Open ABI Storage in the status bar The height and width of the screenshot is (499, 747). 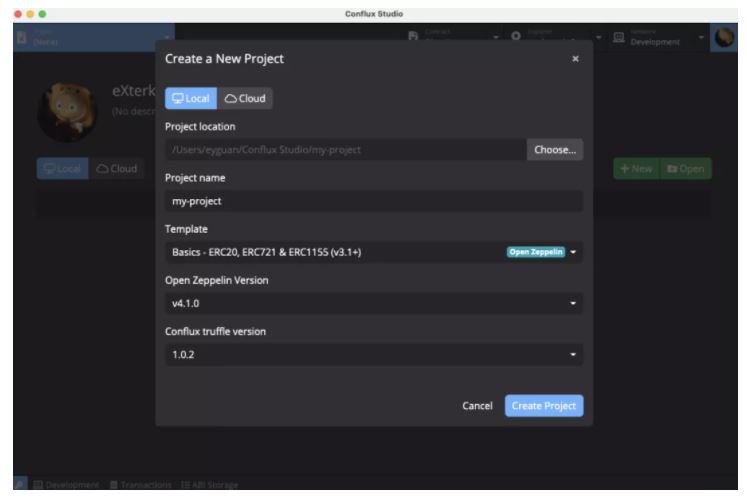[210, 484]
